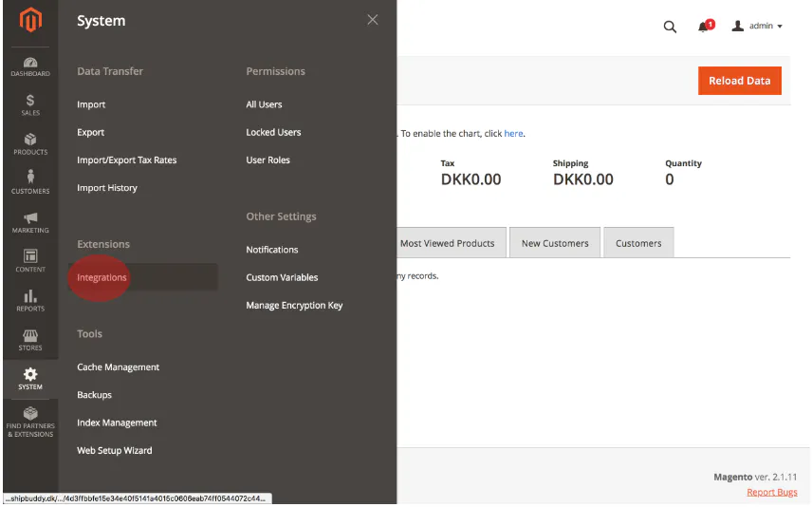Viewport: 812px width, 507px height.
Task: Click the Magento logo icon
Action: coord(30,20)
